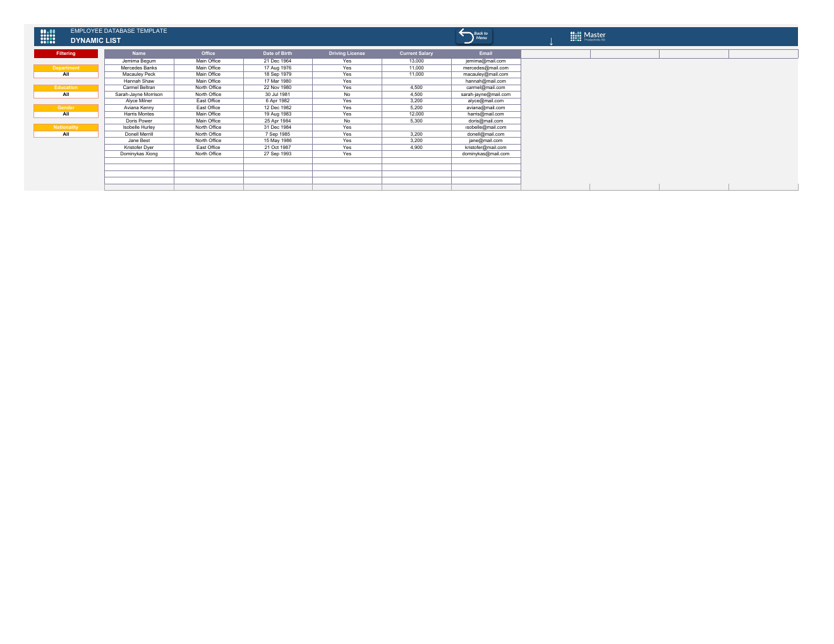Viewport: 834px width, 644px height.
Task: Select the 13,000 salary cell
Action: point(416,61)
